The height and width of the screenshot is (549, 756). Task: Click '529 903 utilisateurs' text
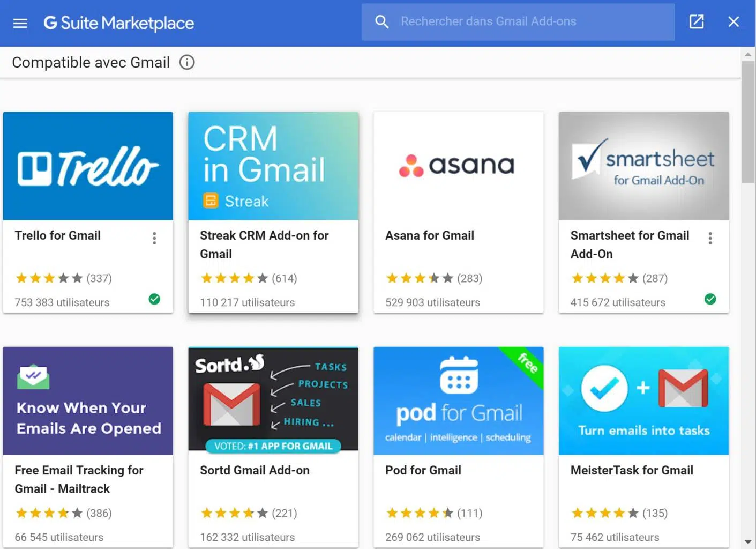tap(432, 302)
